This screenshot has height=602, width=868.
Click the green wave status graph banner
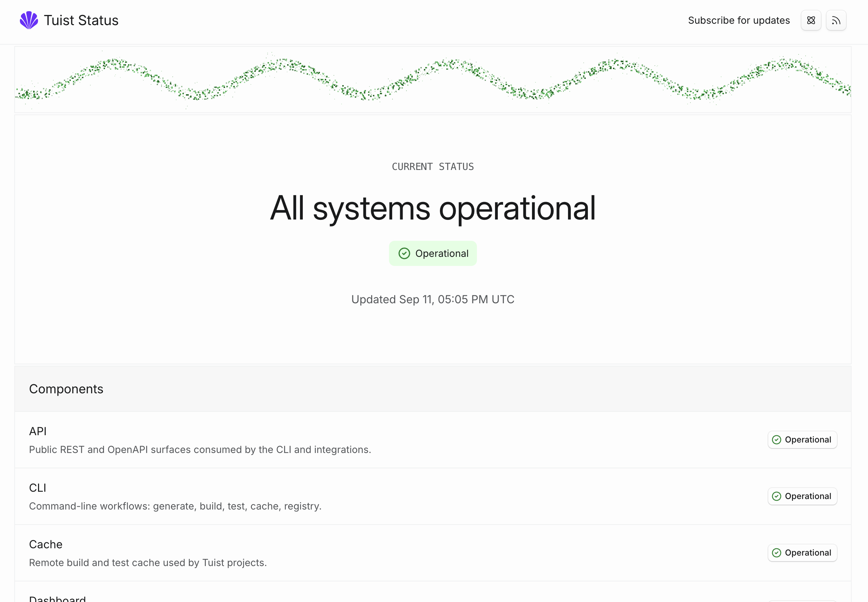433,80
